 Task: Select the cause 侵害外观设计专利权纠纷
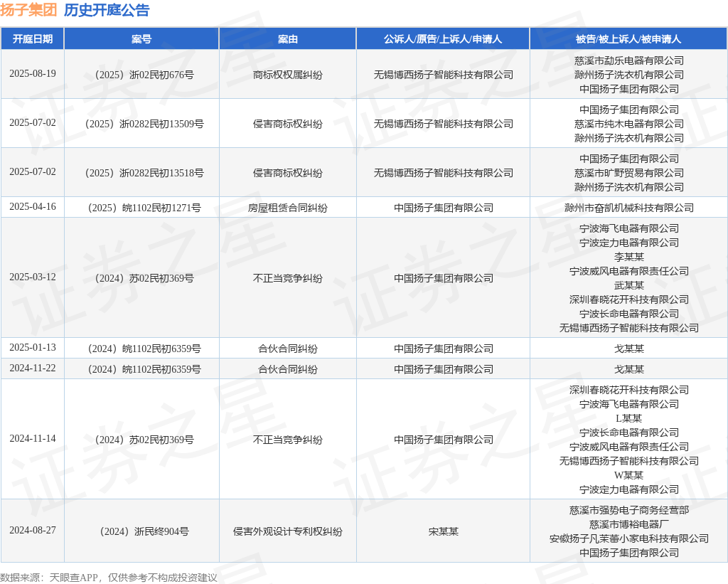(x=288, y=531)
